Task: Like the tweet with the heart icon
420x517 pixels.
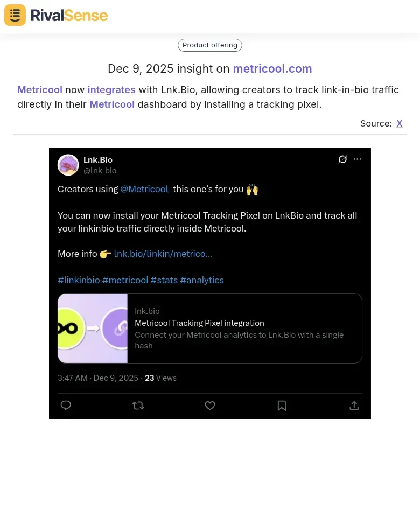Action: (210, 406)
